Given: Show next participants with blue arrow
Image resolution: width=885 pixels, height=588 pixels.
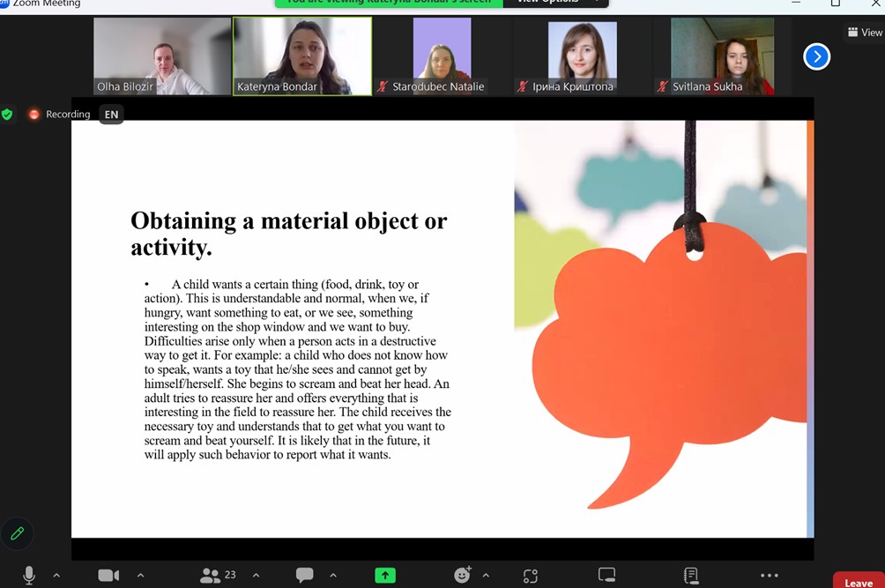Looking at the screenshot, I should point(816,56).
